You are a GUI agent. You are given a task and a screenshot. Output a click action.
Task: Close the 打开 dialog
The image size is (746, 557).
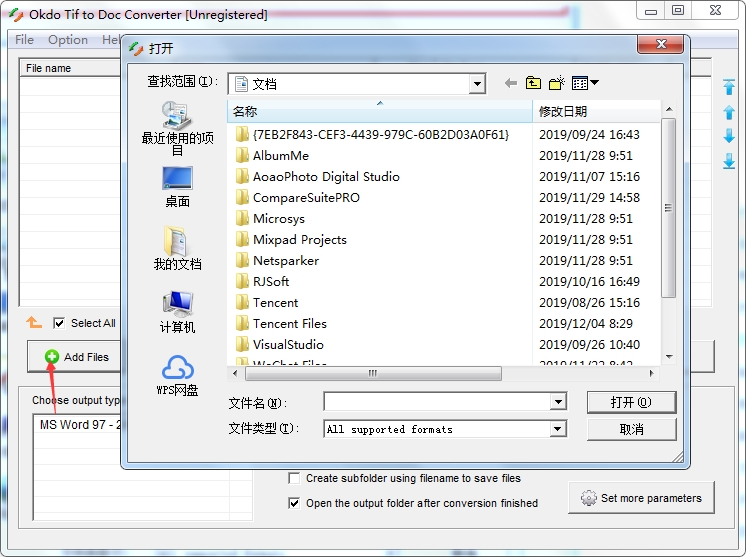click(x=660, y=44)
